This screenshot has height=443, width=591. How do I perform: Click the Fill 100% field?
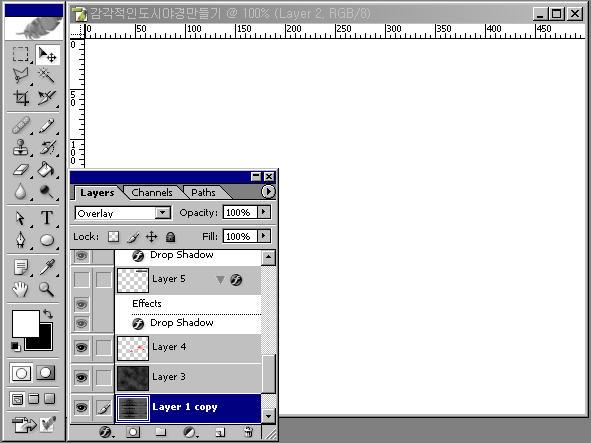pos(240,236)
